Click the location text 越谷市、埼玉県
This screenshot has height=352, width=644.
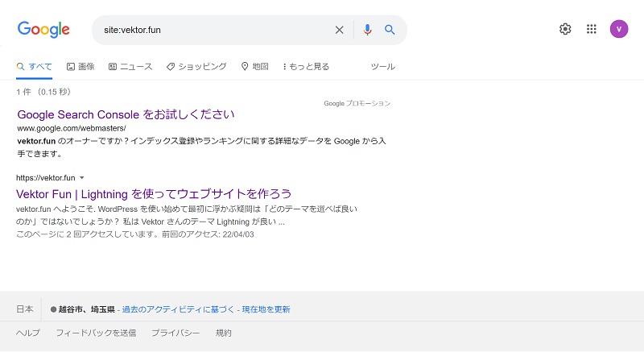86,309
